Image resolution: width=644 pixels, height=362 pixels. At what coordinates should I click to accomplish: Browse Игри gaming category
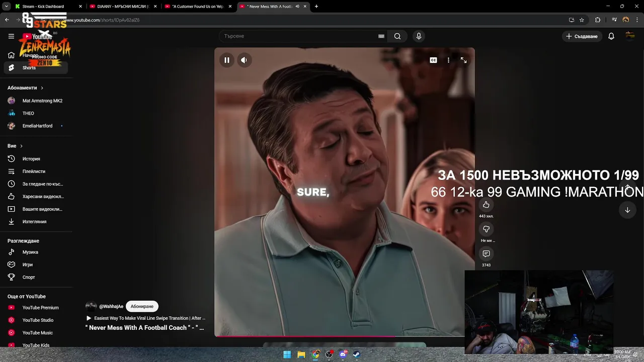point(36,264)
